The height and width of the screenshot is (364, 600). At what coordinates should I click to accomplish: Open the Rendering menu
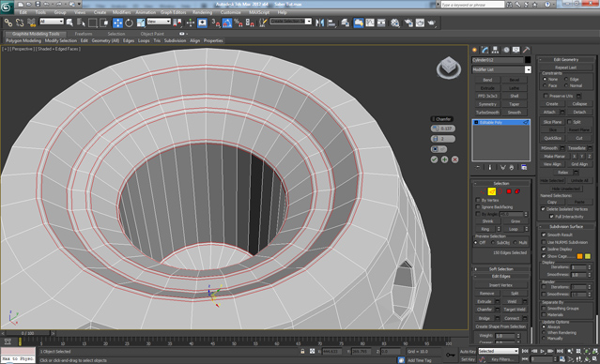point(202,12)
